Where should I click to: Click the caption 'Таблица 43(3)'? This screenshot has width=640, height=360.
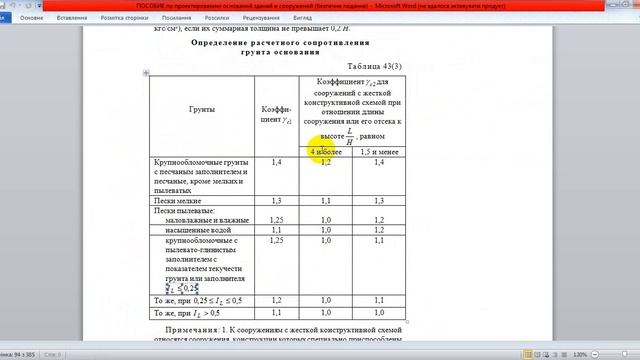pyautogui.click(x=374, y=66)
